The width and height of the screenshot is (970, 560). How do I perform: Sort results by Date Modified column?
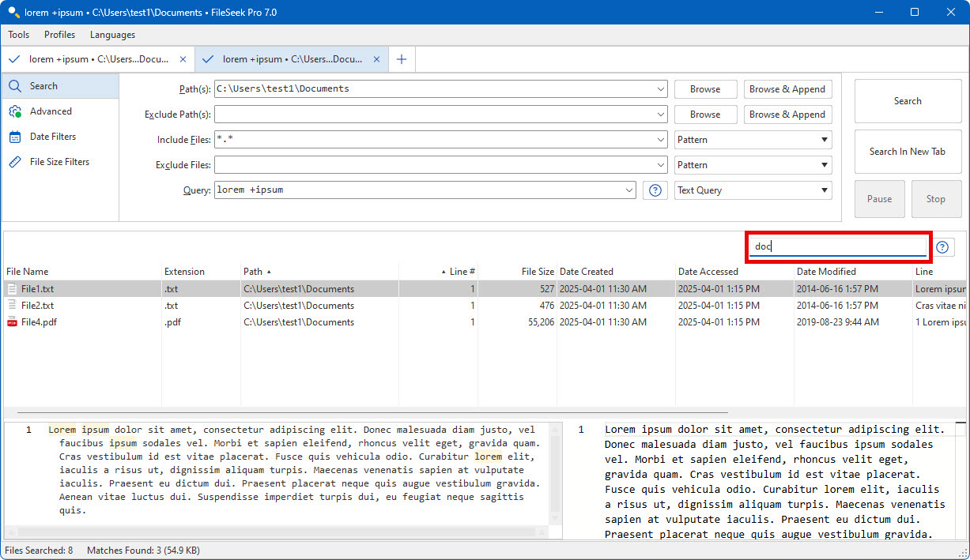tap(853, 272)
